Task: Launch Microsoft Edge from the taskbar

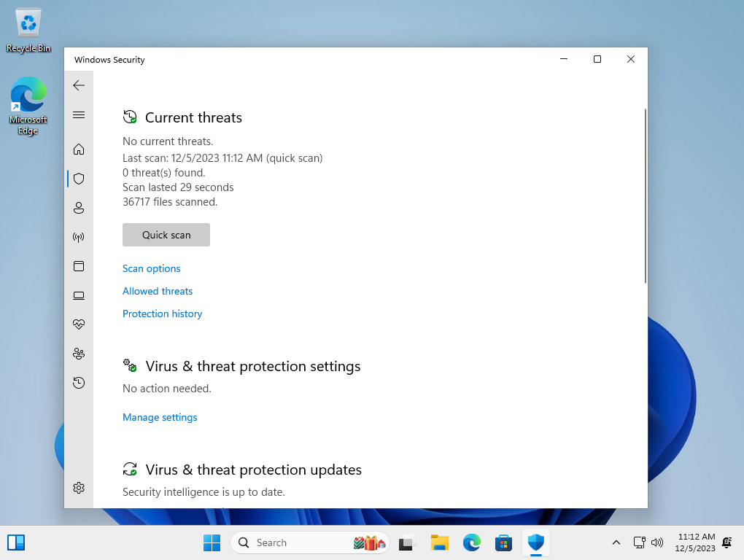Action: (472, 542)
